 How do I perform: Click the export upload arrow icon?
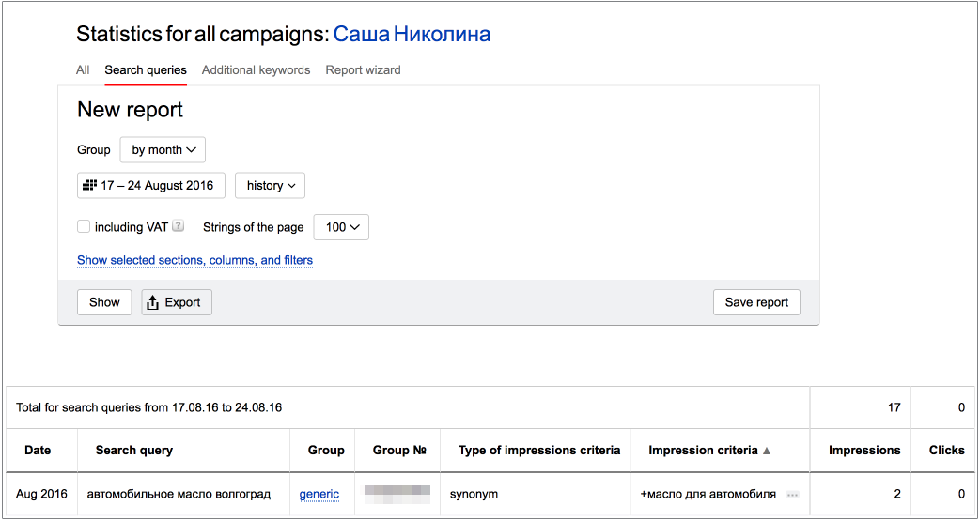pos(153,302)
